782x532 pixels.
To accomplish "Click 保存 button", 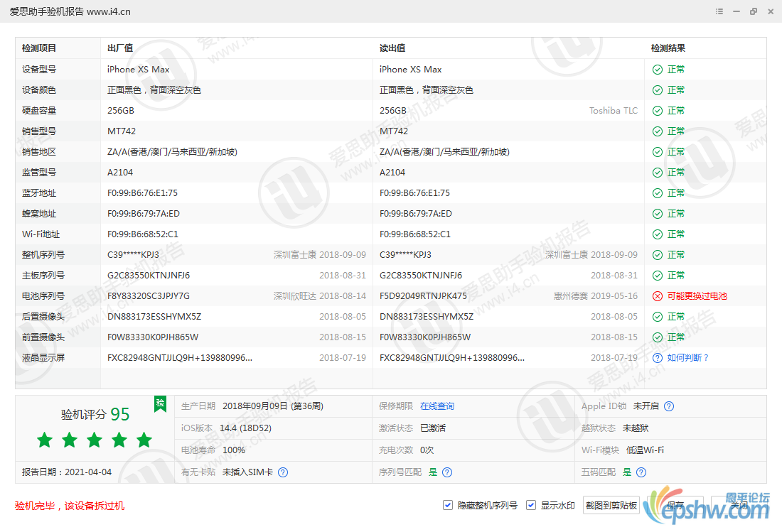I will click(675, 506).
